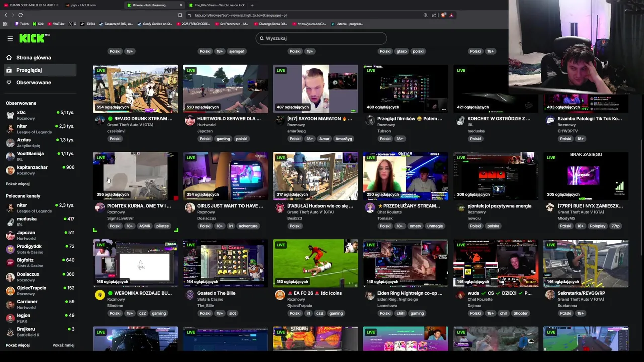Image resolution: width=644 pixels, height=362 pixels.
Task: Click the adventure tag
Action: 248,226
